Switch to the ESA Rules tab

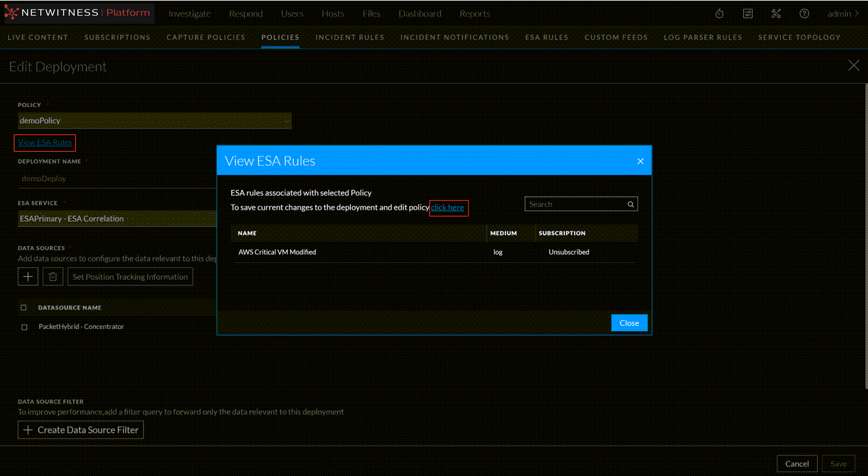point(546,37)
